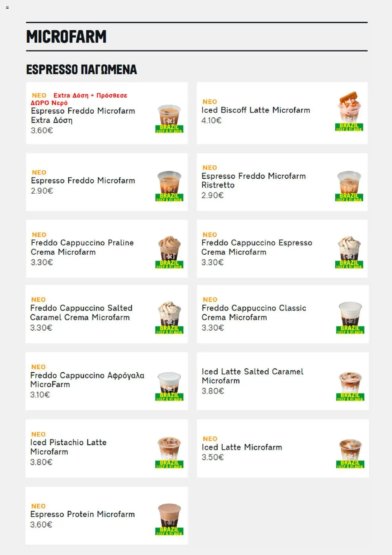The width and height of the screenshot is (392, 555).
Task: Click the Freddo Cappuccino Classic Crema cup image
Action: tap(350, 317)
